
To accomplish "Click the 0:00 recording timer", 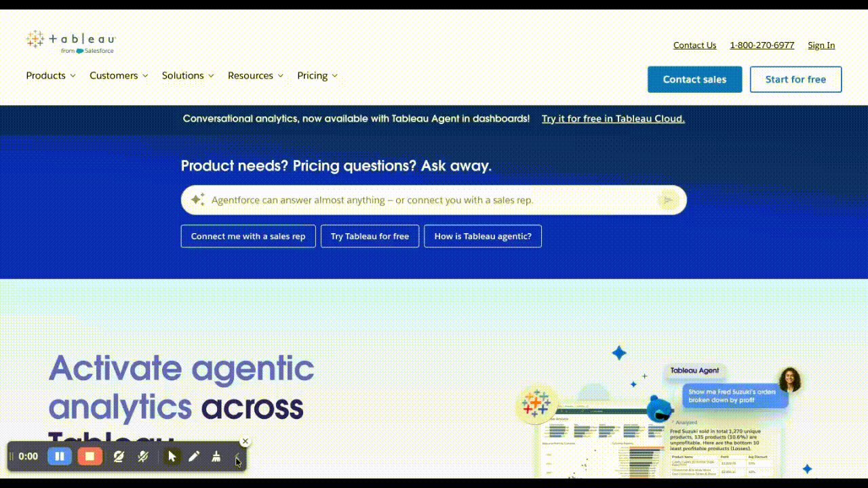I will tap(28, 456).
